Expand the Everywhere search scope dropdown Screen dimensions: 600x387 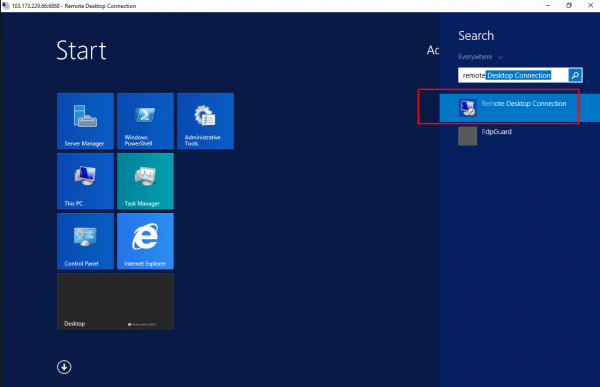[x=481, y=57]
